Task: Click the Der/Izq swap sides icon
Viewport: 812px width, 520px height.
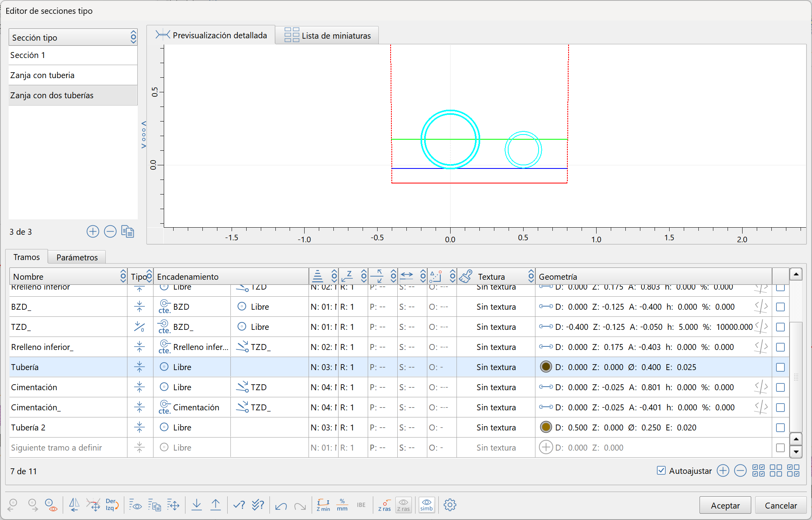Action: point(112,505)
